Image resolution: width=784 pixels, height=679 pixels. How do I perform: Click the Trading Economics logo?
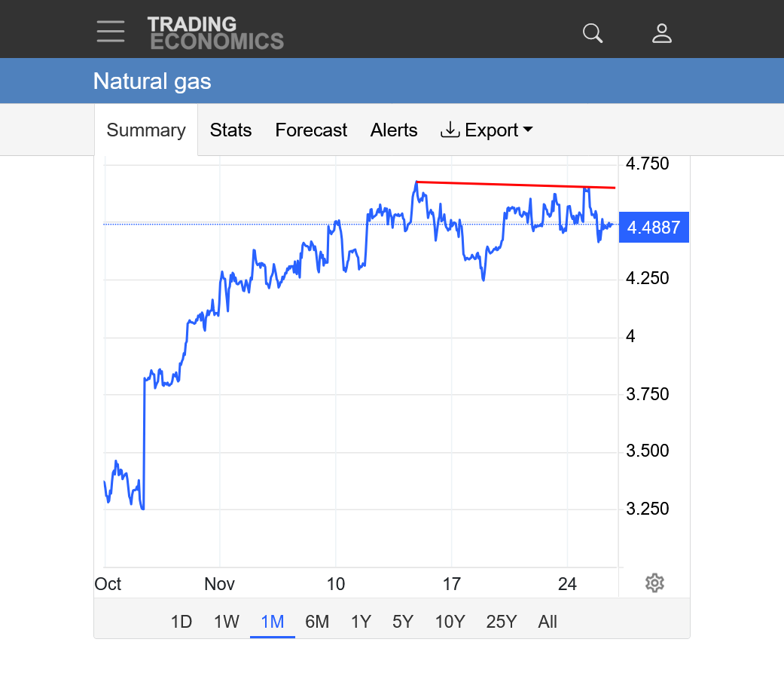point(215,33)
